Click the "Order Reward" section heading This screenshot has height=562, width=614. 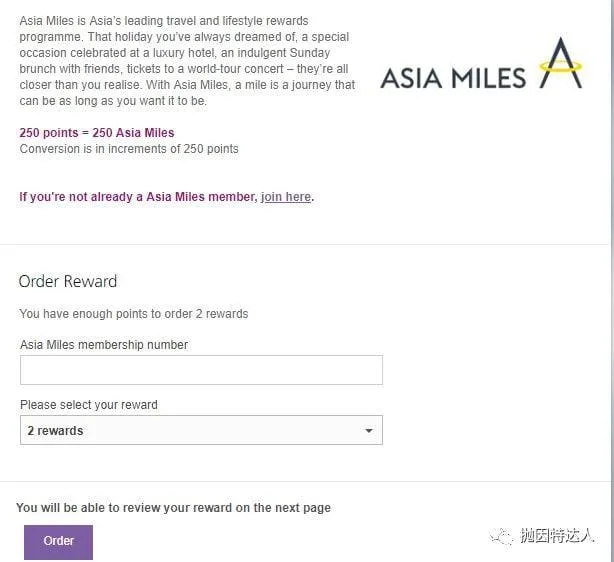pos(68,282)
